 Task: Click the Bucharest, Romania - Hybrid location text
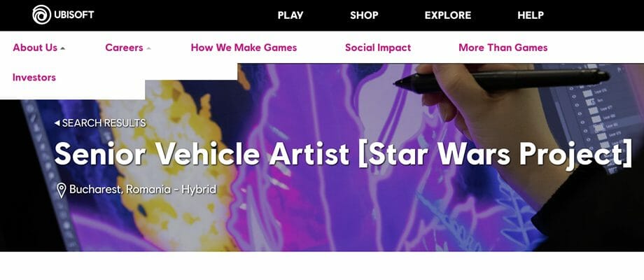click(x=143, y=190)
